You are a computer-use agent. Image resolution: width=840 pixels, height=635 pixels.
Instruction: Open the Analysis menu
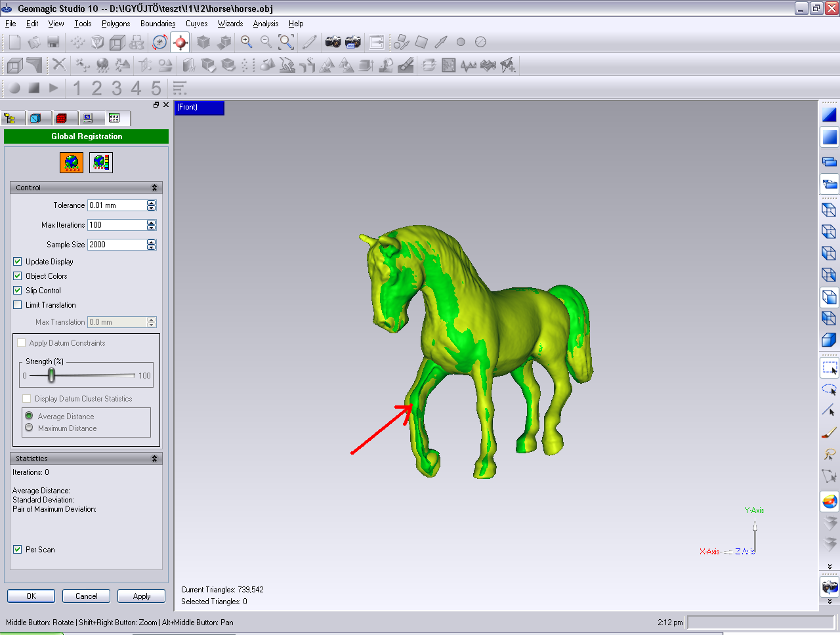tap(265, 24)
